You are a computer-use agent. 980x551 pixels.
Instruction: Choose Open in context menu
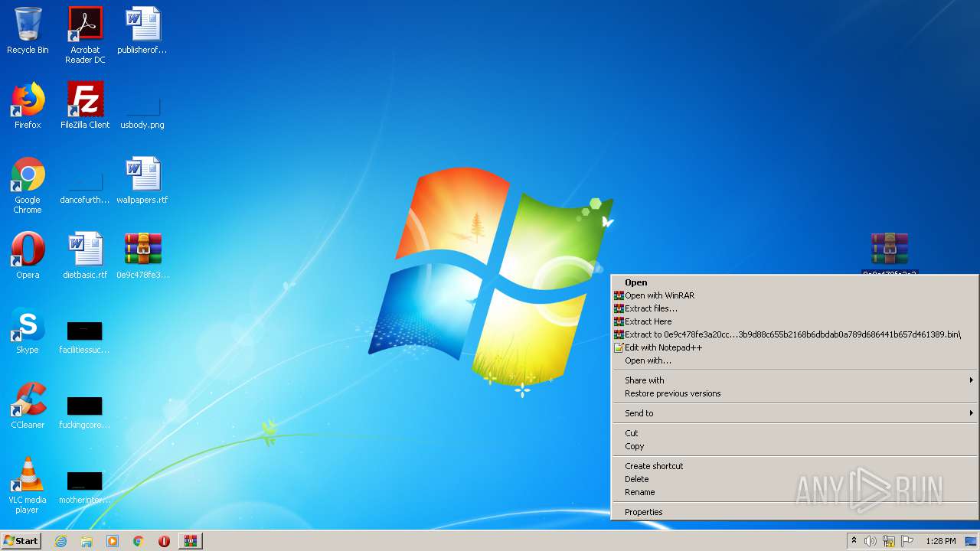[795, 282]
